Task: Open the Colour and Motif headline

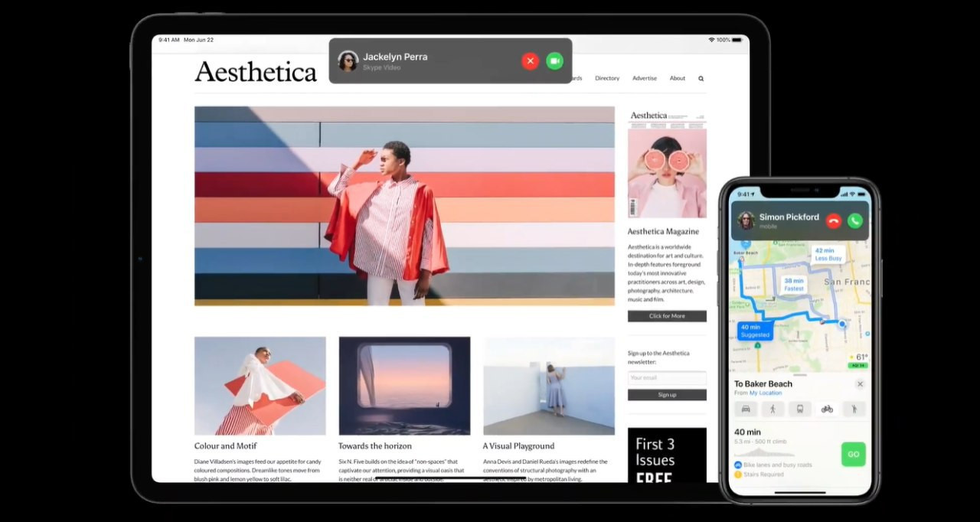Action: coord(226,445)
